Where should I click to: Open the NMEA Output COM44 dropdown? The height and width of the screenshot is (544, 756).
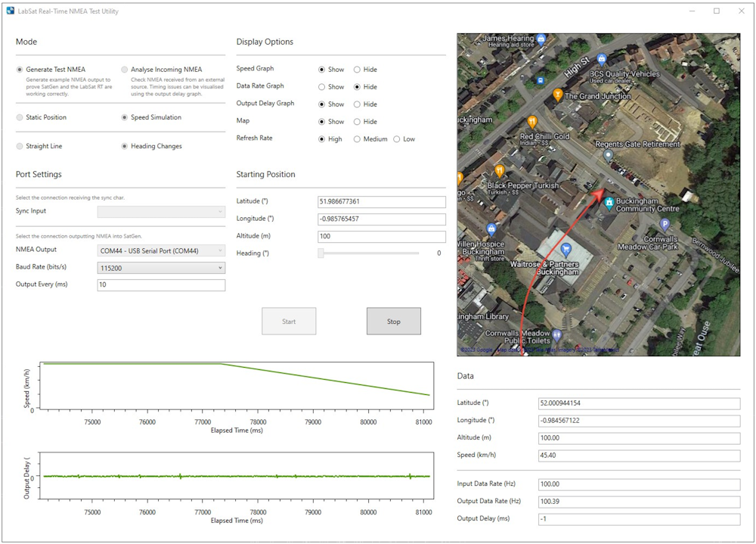[161, 250]
